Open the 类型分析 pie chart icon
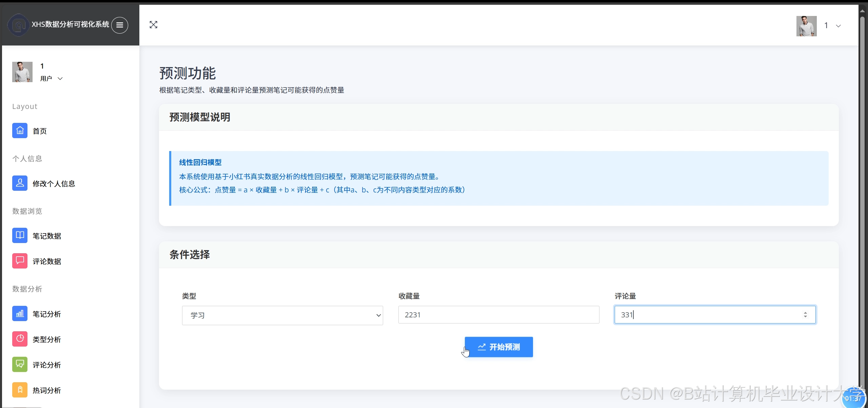The width and height of the screenshot is (868, 408). coord(20,339)
